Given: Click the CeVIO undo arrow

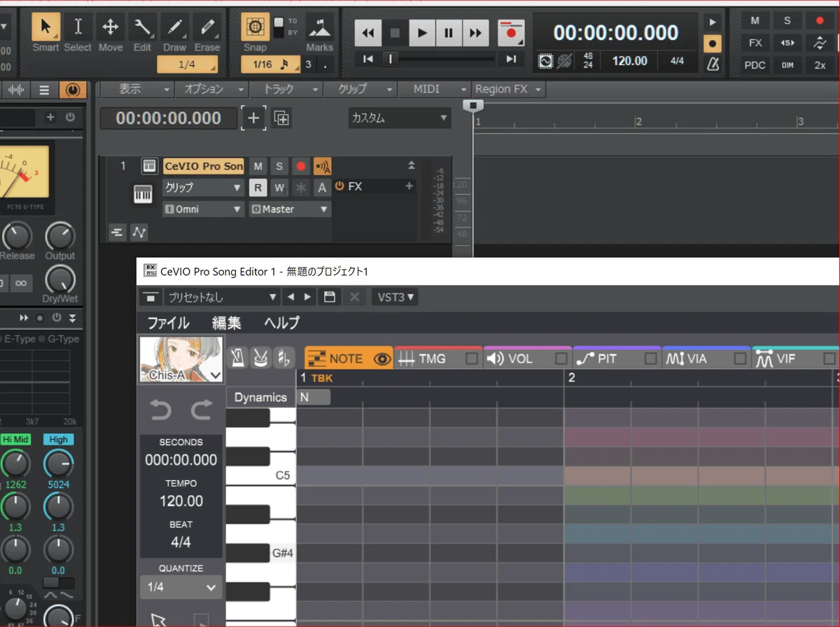Looking at the screenshot, I should (160, 410).
